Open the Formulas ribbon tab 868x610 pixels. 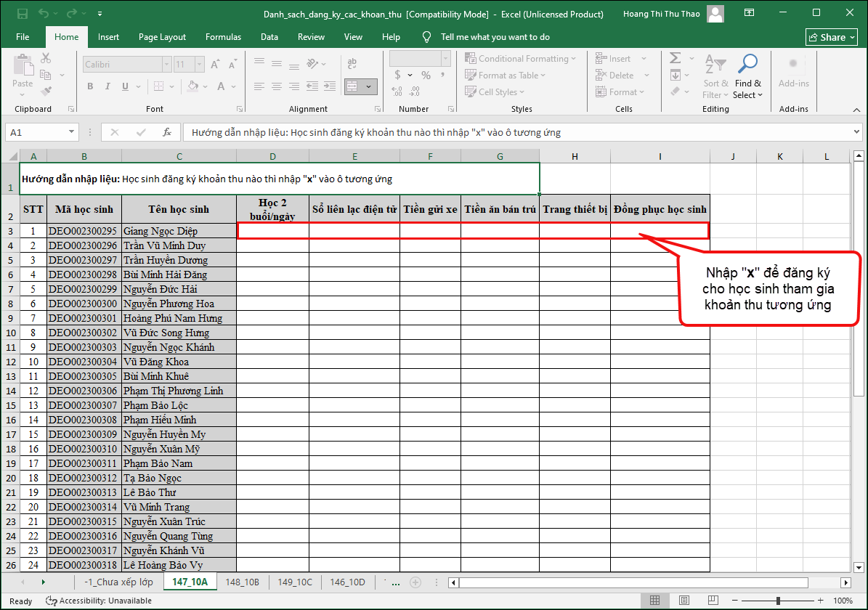[x=223, y=37]
